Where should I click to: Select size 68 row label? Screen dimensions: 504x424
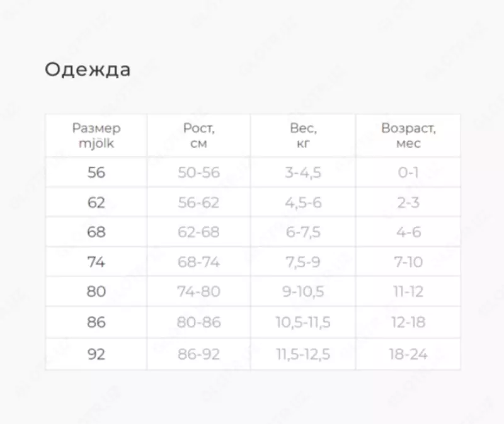[96, 232]
